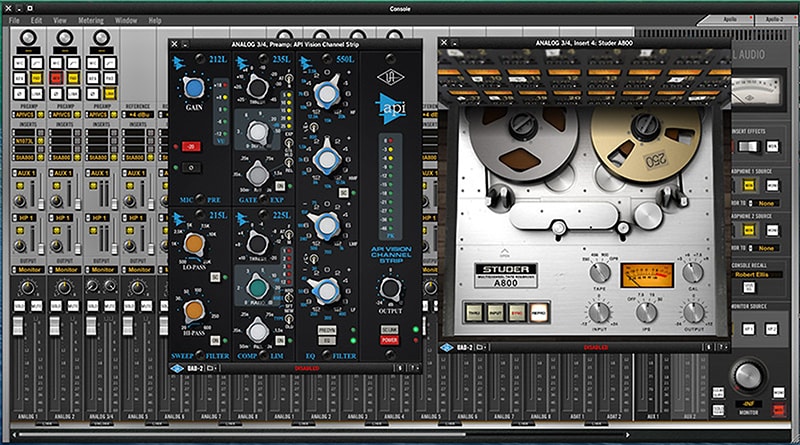
Task: Open the File menu
Action: tap(14, 20)
